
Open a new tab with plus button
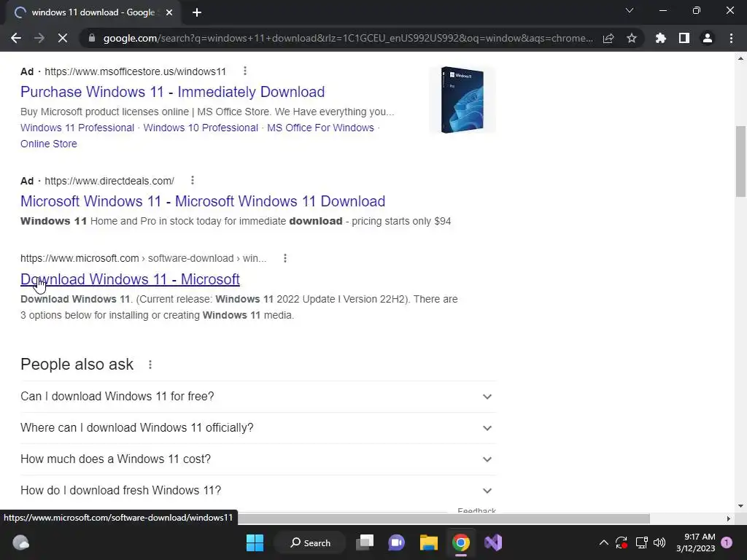pyautogui.click(x=197, y=12)
